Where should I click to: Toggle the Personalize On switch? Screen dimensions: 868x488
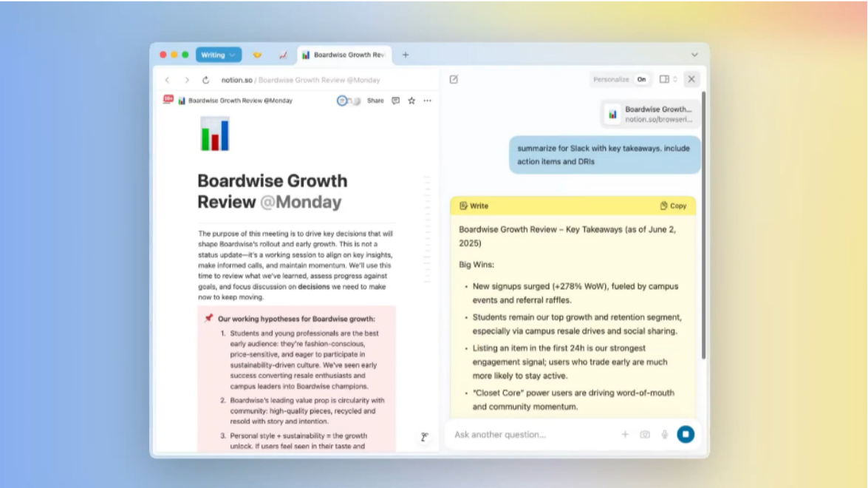coord(641,80)
